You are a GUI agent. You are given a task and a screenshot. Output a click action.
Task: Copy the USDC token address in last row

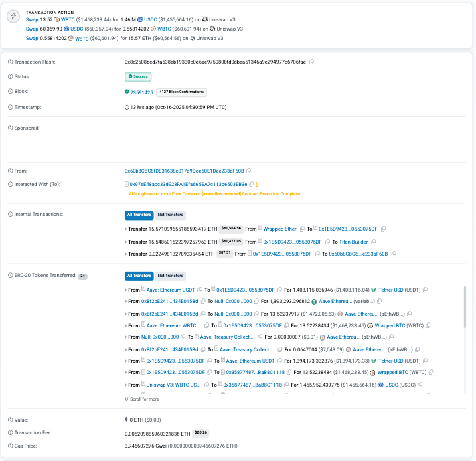[x=420, y=385]
